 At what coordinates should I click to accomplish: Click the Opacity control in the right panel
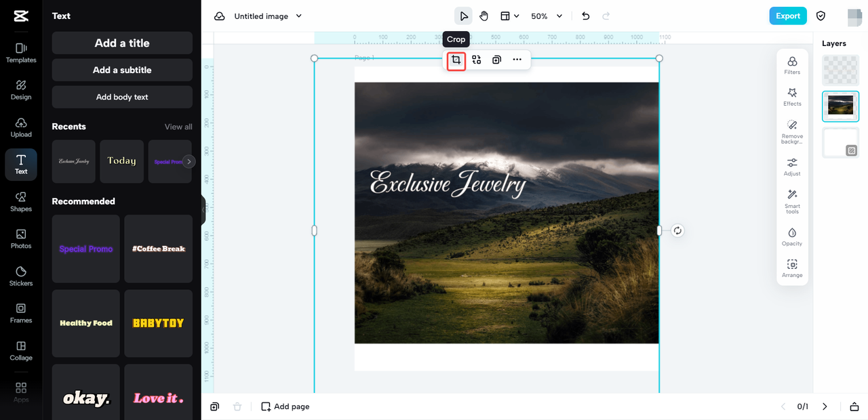point(792,237)
